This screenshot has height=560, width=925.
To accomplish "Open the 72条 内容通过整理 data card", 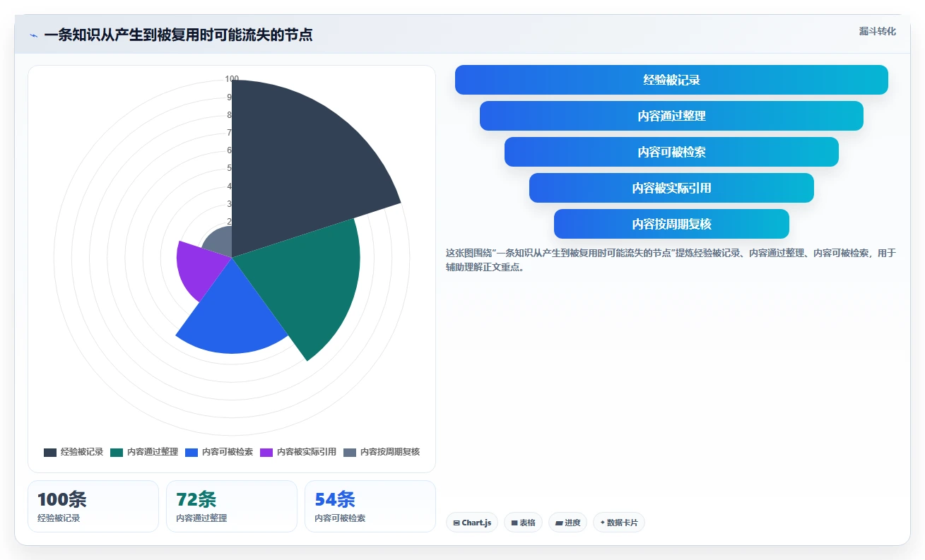I will pyautogui.click(x=232, y=506).
